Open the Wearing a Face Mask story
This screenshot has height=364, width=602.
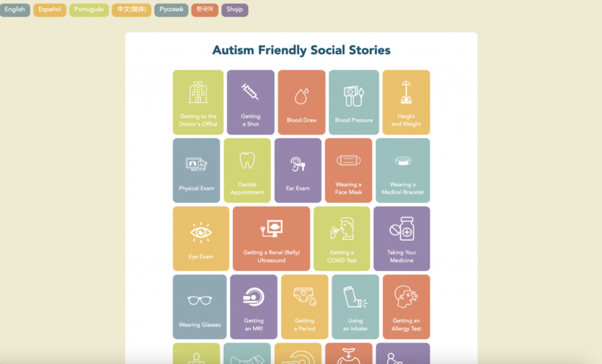pyautogui.click(x=348, y=170)
